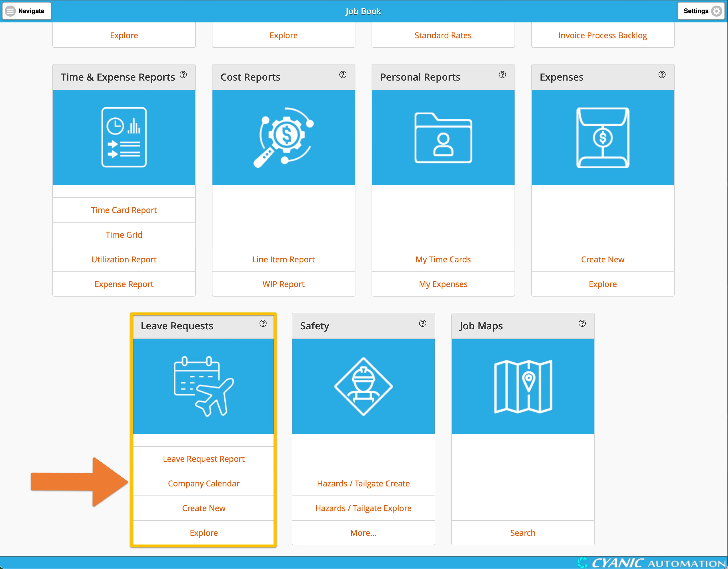The image size is (728, 569).
Task: Open the Time Grid link
Action: point(124,235)
